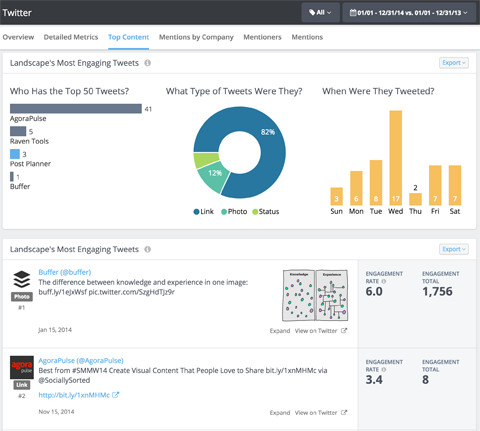Click the Sunday bar with 3 tweets
Viewport: 480px width, 431px height.
(x=336, y=196)
